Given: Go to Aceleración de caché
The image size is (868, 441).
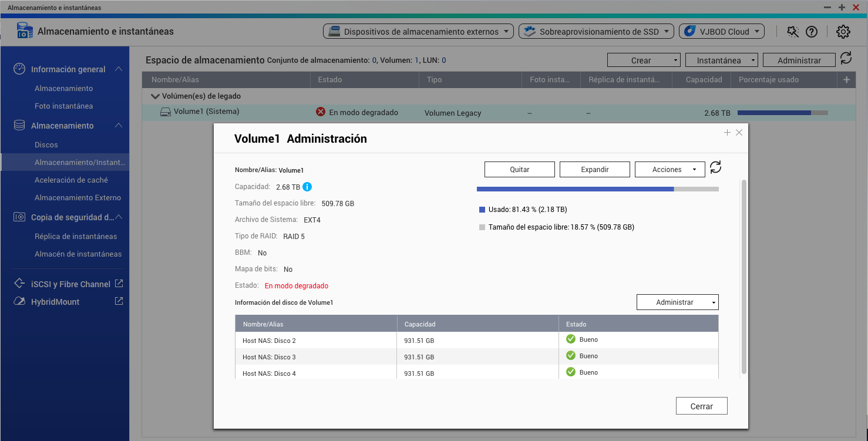Looking at the screenshot, I should tap(71, 180).
